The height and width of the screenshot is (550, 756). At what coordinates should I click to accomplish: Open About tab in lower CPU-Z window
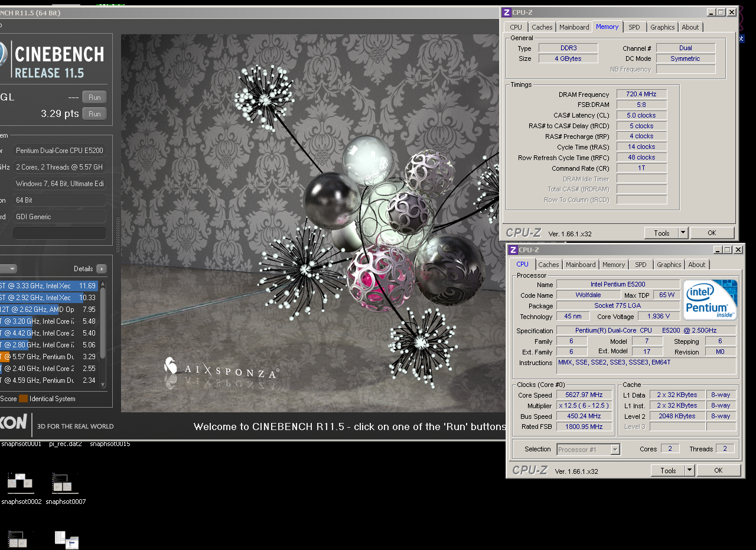[696, 265]
